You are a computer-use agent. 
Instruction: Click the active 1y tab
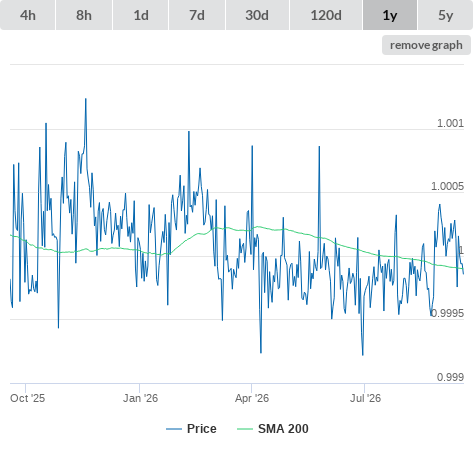(390, 15)
